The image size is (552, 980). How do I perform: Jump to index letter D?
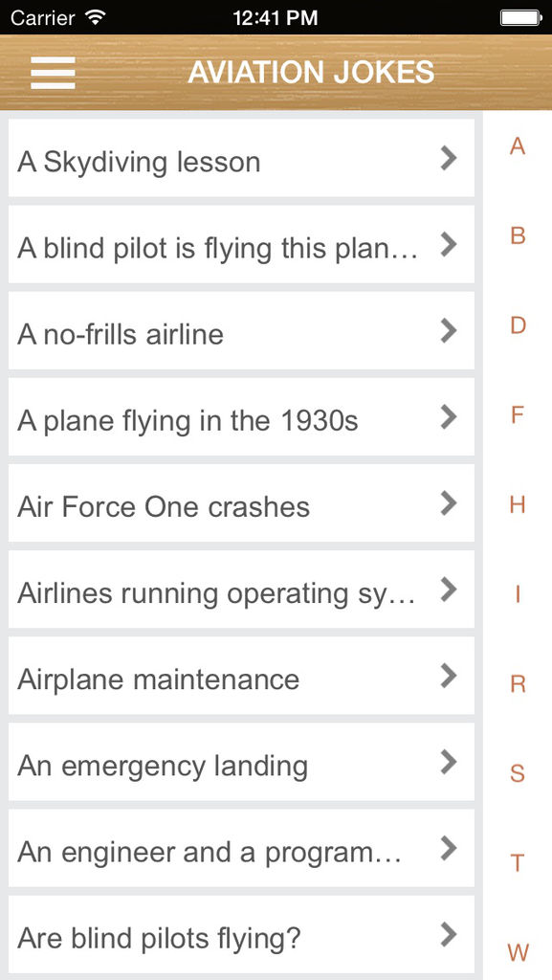[518, 325]
